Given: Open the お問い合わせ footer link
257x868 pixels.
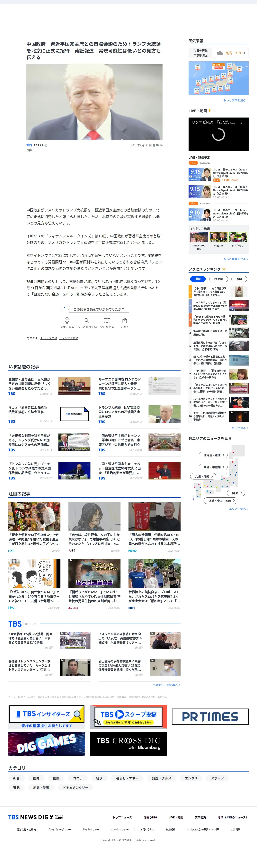Looking at the screenshot, I should (x=147, y=830).
